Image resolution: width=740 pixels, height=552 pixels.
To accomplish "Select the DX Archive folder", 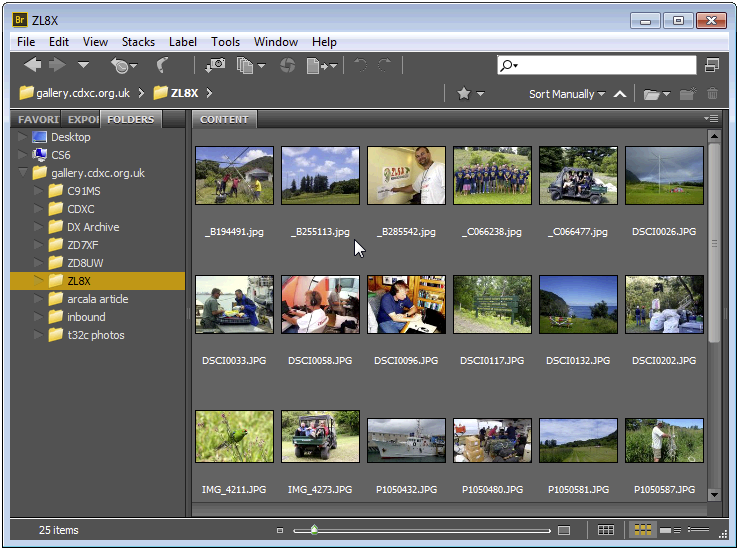I will tap(93, 227).
